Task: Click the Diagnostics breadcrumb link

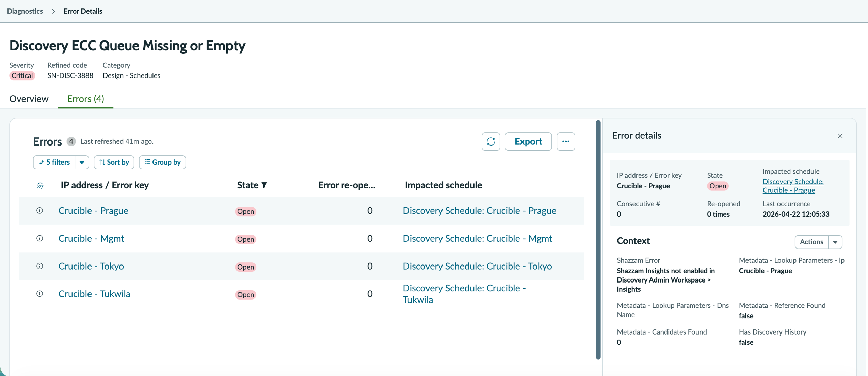Action: click(25, 11)
